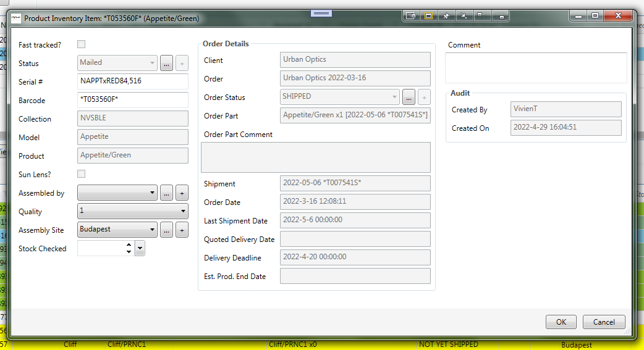Open the ellipsis browse button beside Status
Viewport: 644px width, 350px height.
click(x=166, y=63)
